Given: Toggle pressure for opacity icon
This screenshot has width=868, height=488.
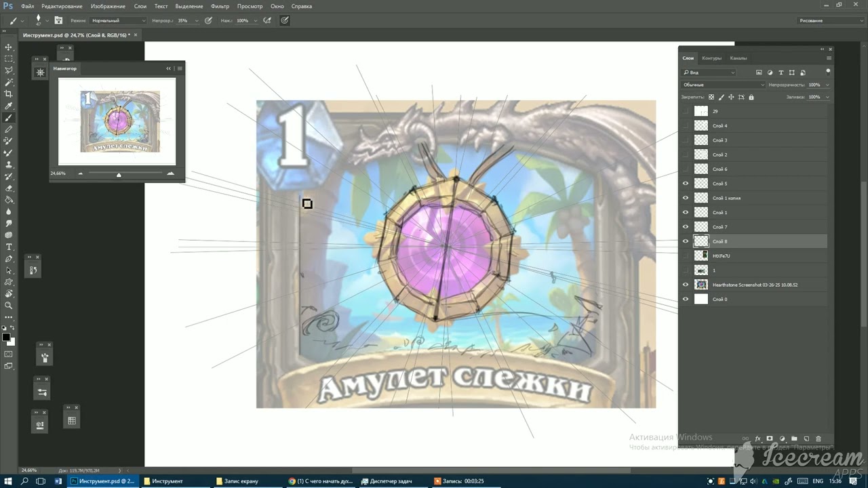Looking at the screenshot, I should coord(208,20).
